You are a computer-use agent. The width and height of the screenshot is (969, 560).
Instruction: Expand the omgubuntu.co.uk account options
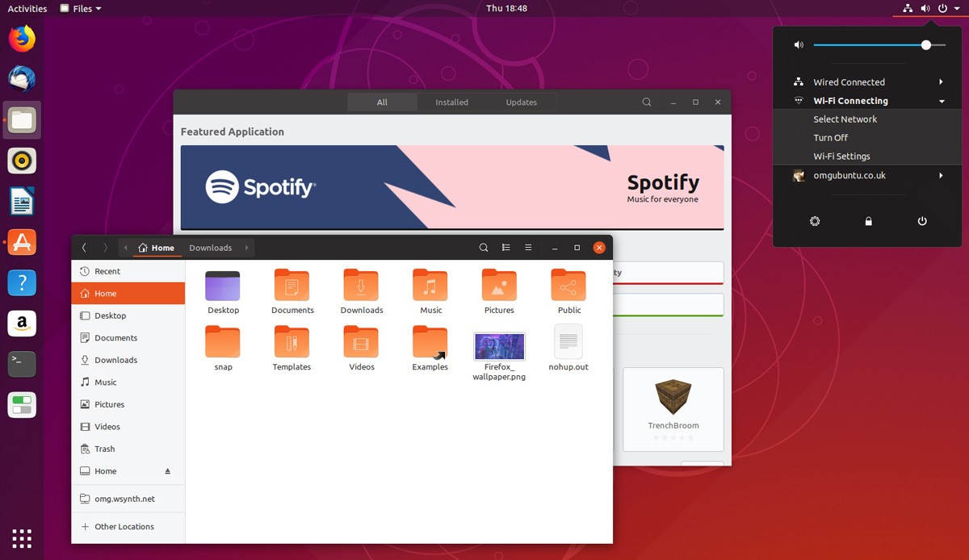tap(940, 175)
